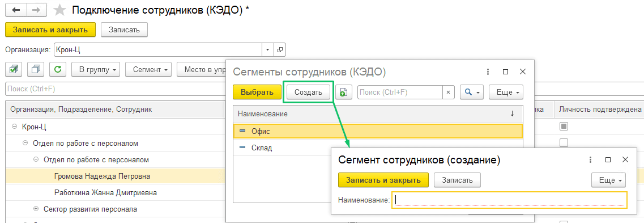Click the Личность подтверждена column header

tap(600, 110)
